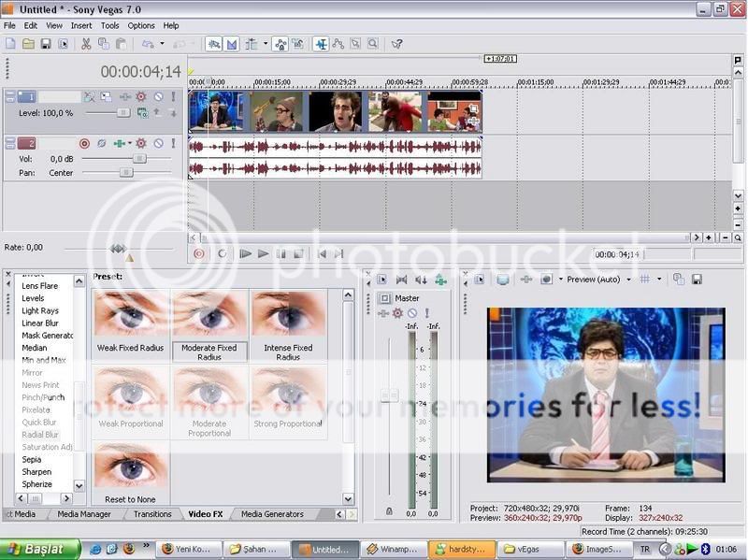Click the Open folder toolbar icon
The height and width of the screenshot is (560, 748).
click(x=28, y=44)
